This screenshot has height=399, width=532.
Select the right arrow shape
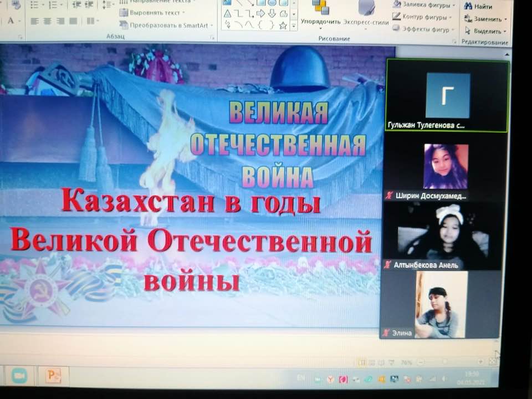(260, 13)
